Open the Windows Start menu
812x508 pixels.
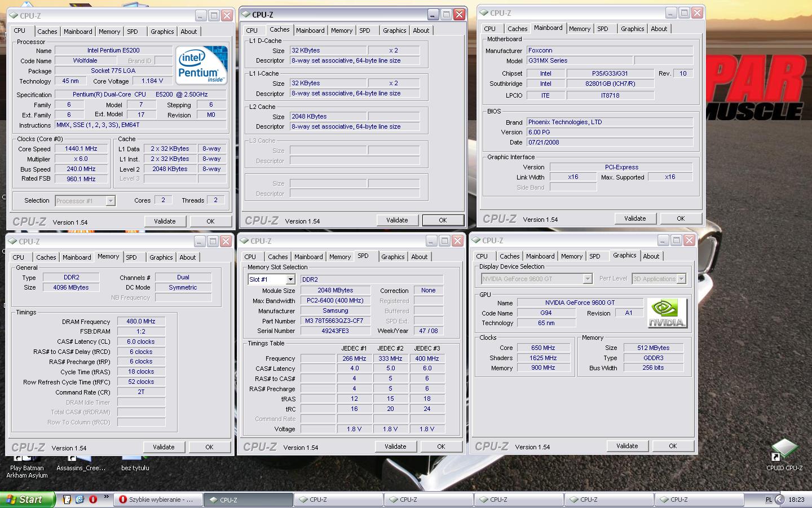coord(28,500)
